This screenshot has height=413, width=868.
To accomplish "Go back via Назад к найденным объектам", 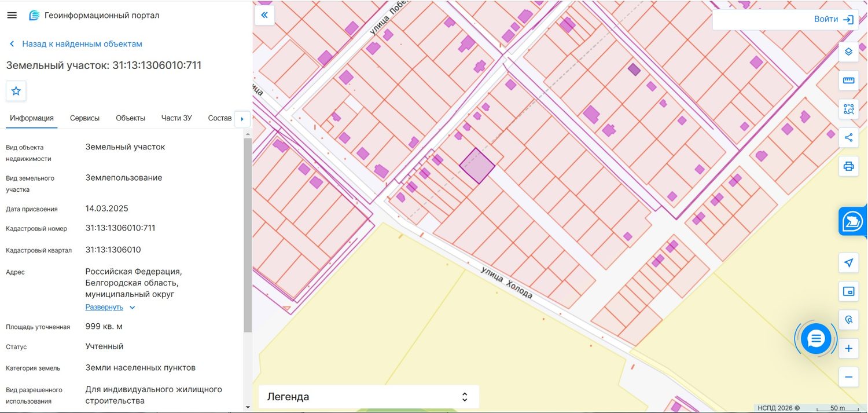I will pyautogui.click(x=76, y=44).
